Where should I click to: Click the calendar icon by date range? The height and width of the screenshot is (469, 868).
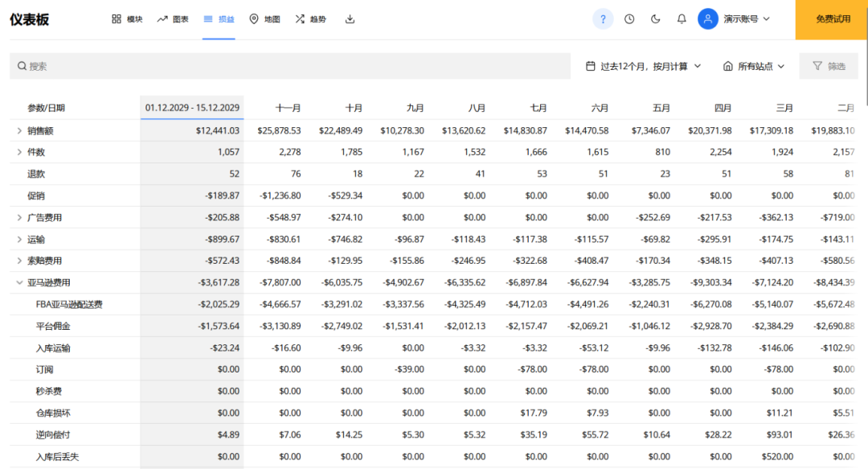591,66
